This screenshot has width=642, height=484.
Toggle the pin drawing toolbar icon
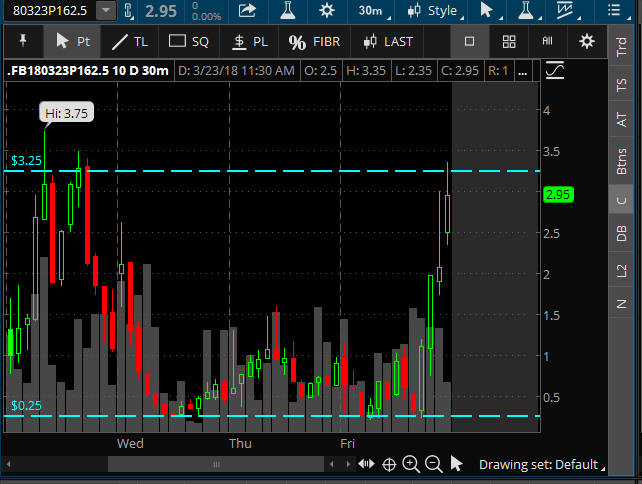pyautogui.click(x=23, y=41)
